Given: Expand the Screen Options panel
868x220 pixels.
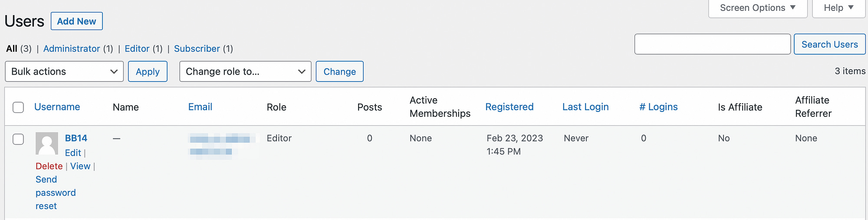Looking at the screenshot, I should click(757, 8).
